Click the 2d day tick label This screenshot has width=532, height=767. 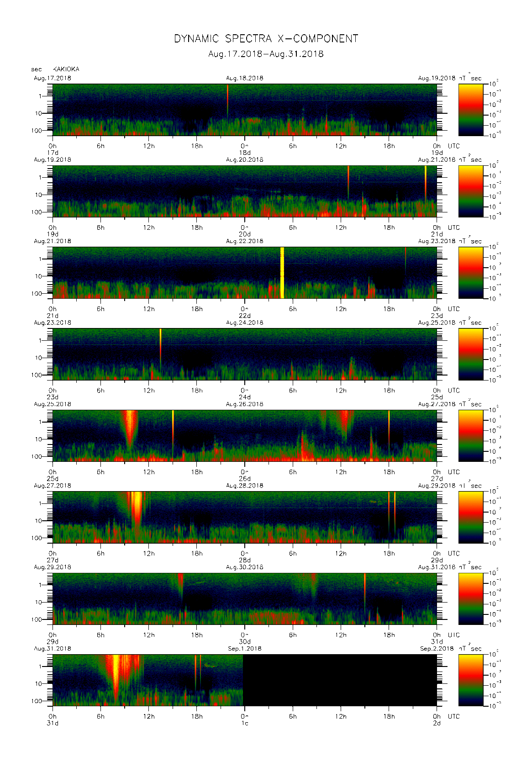(437, 723)
